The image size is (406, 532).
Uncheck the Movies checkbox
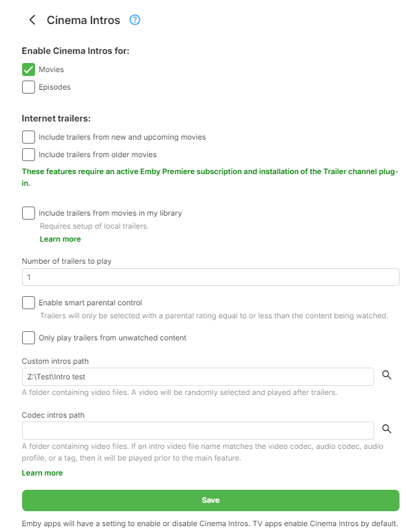[x=29, y=70]
